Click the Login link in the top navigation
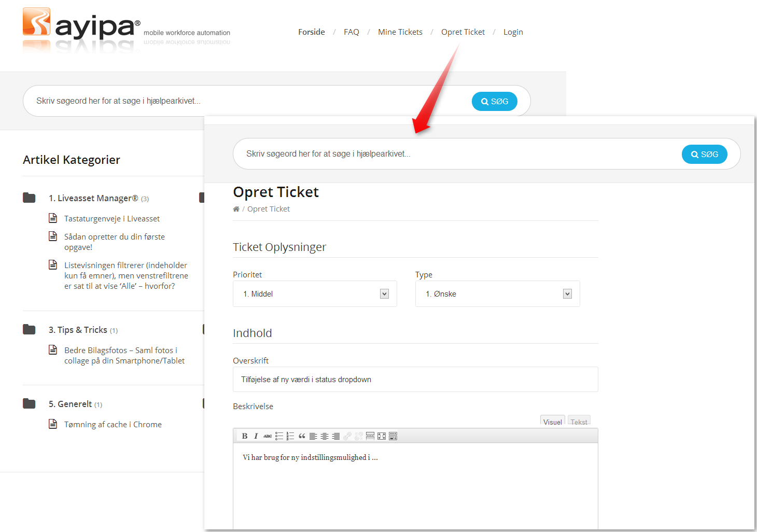The height and width of the screenshot is (532, 757). [513, 32]
